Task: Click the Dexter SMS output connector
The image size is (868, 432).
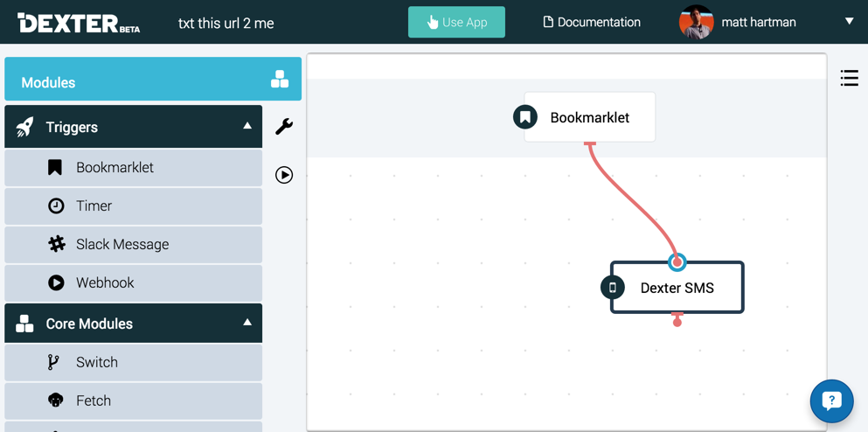Action: (x=677, y=319)
